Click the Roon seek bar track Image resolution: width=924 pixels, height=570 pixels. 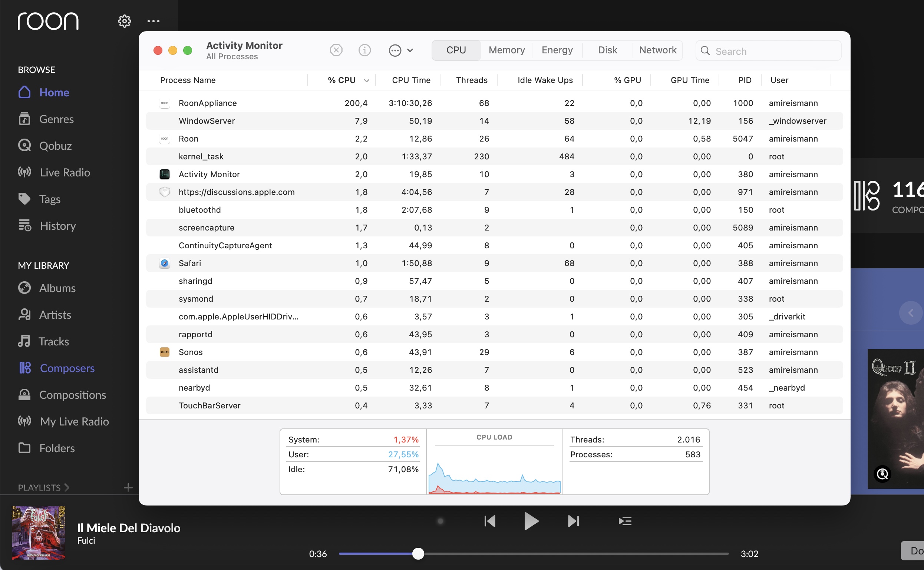point(534,553)
